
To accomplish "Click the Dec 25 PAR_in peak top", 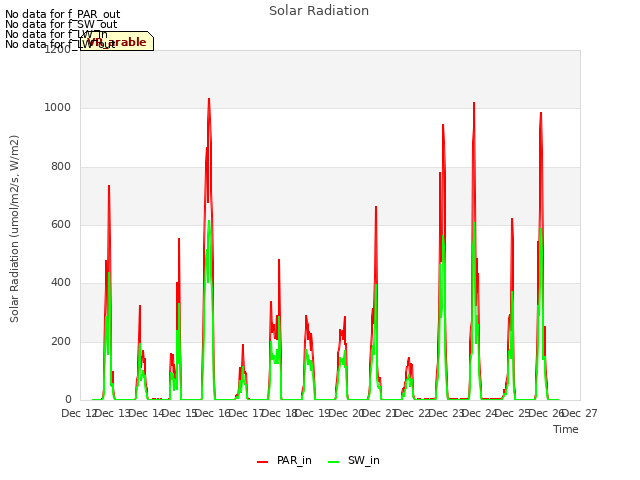I will [x=512, y=219].
